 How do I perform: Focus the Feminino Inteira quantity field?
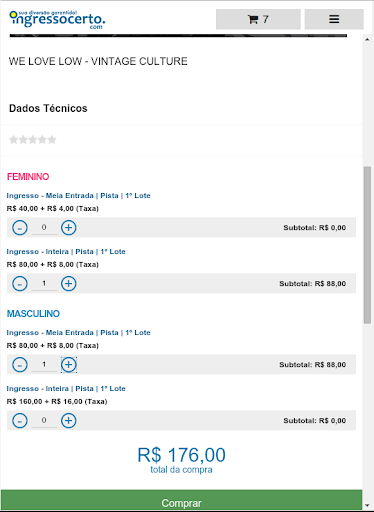point(44,284)
